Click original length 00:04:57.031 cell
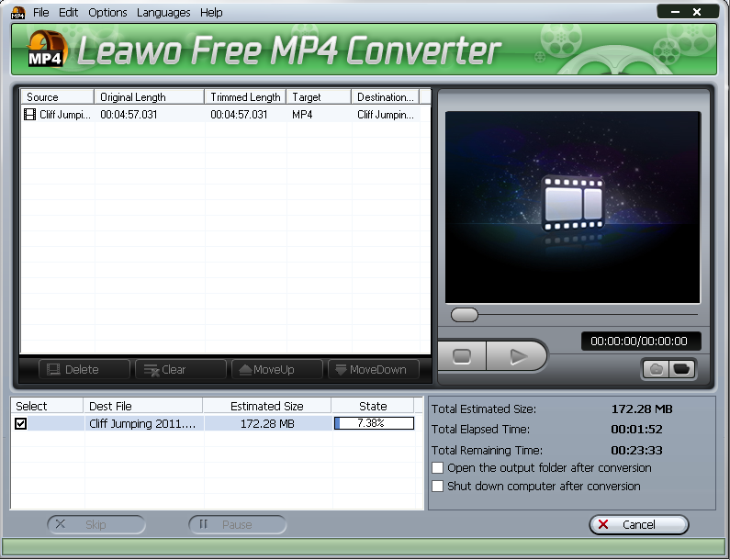Image resolution: width=730 pixels, height=560 pixels. 129,115
